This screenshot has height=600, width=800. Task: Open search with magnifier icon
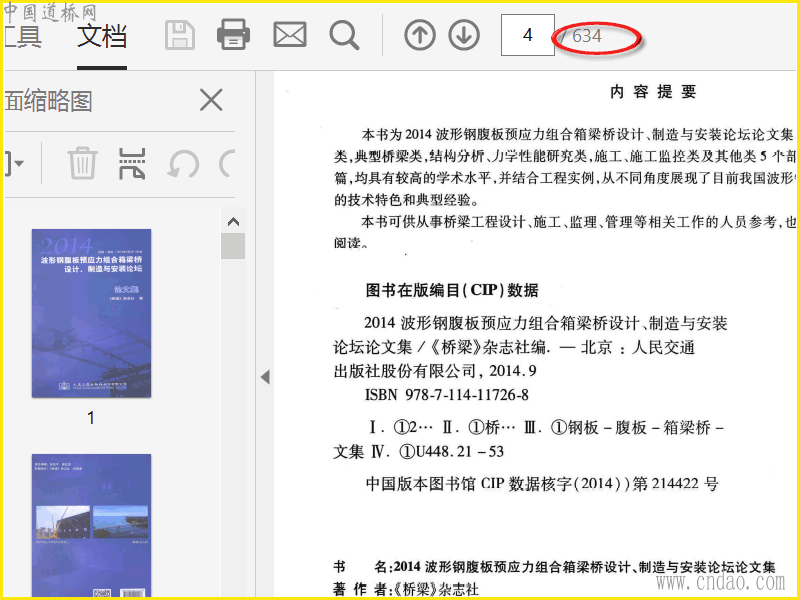pos(344,35)
